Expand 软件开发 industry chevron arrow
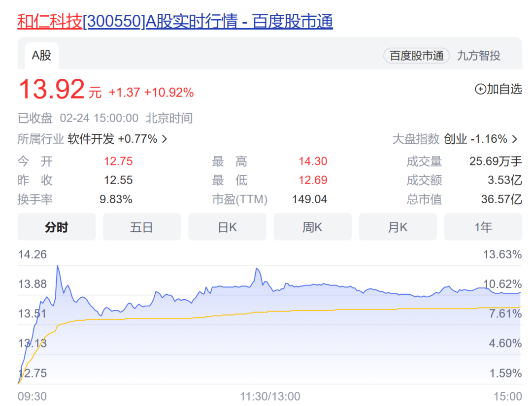The height and width of the screenshot is (406, 532). [x=165, y=139]
